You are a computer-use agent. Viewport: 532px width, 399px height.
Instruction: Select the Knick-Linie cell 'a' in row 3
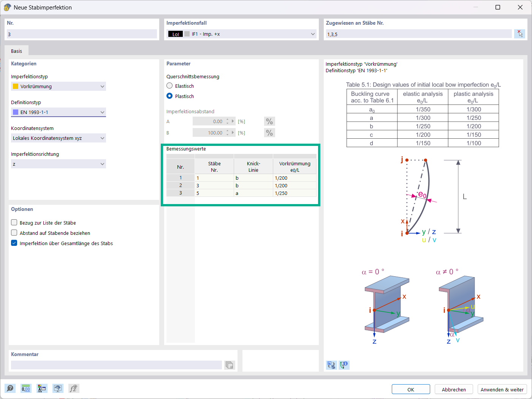[253, 193]
